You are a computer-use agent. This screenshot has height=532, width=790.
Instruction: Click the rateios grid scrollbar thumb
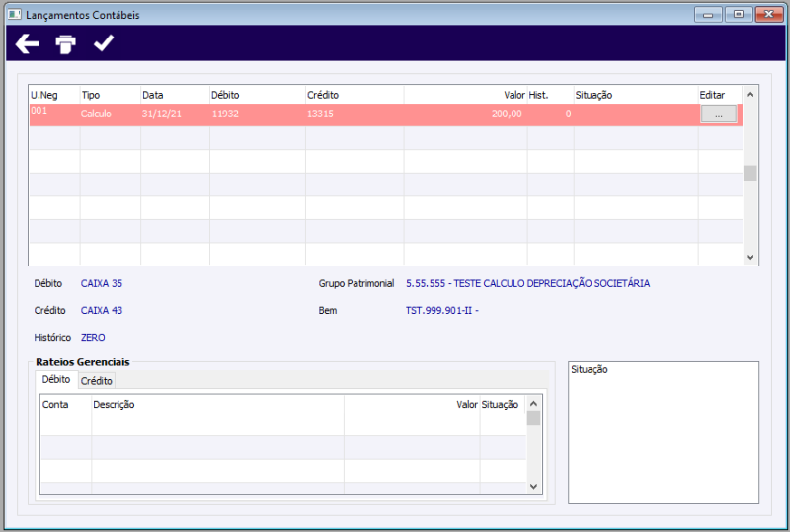(x=533, y=418)
